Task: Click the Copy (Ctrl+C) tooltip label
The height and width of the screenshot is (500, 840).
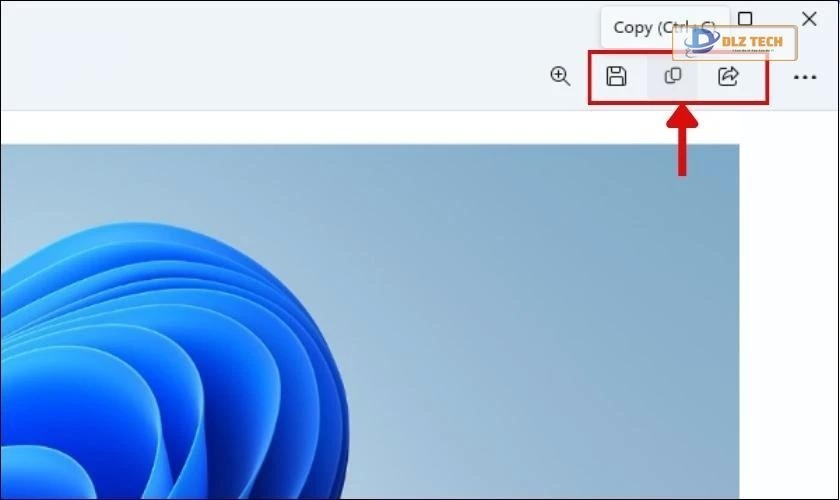Action: pos(664,27)
